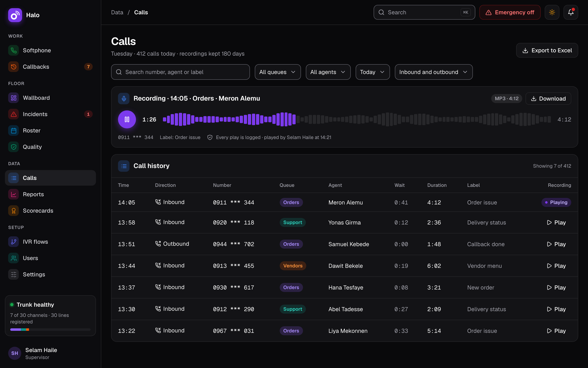Open the notifications bell
This screenshot has width=588, height=368.
click(x=571, y=12)
